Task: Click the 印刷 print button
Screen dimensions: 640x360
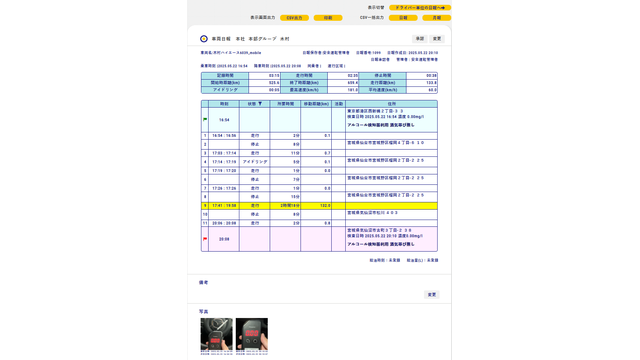Action: pos(328,18)
